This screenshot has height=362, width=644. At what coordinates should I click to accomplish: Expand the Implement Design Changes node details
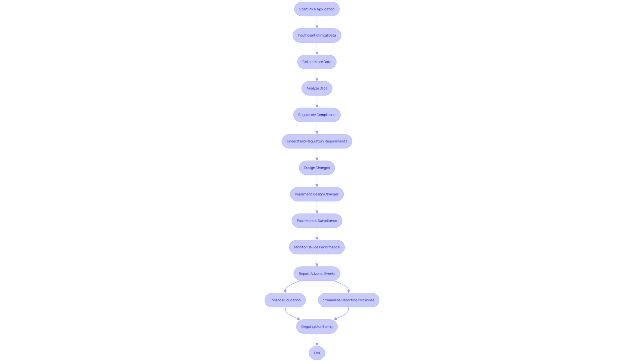317,194
